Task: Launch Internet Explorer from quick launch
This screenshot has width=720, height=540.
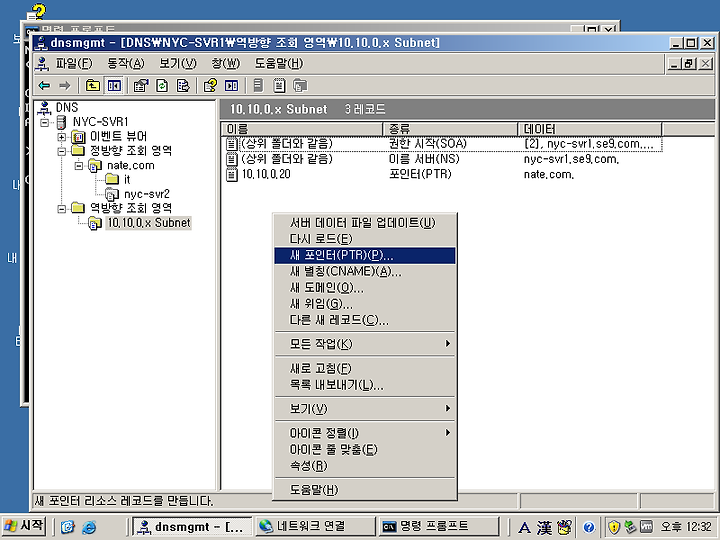Action: click(89, 527)
